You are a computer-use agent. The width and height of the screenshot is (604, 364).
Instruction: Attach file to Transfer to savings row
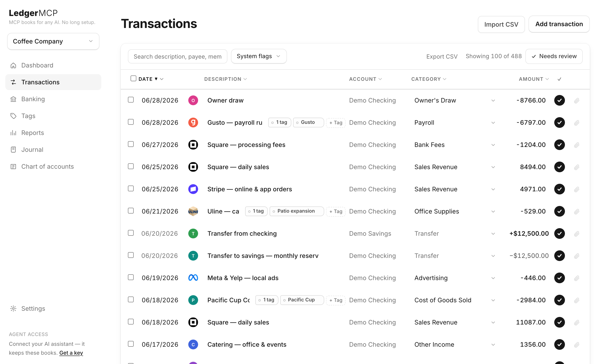point(576,256)
